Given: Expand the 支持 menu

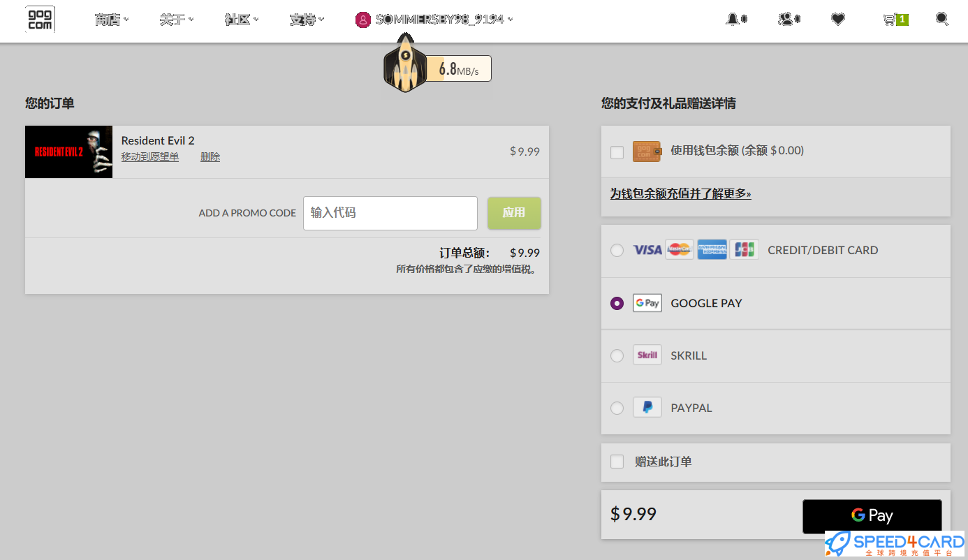Looking at the screenshot, I should coord(307,20).
